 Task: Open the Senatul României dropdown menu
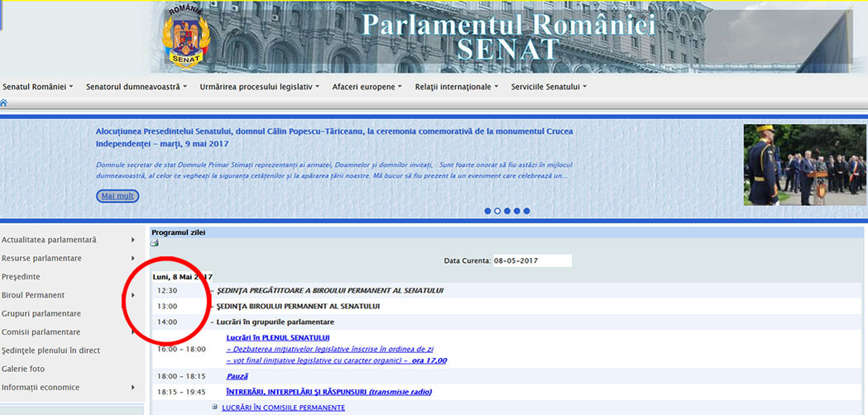click(x=37, y=87)
